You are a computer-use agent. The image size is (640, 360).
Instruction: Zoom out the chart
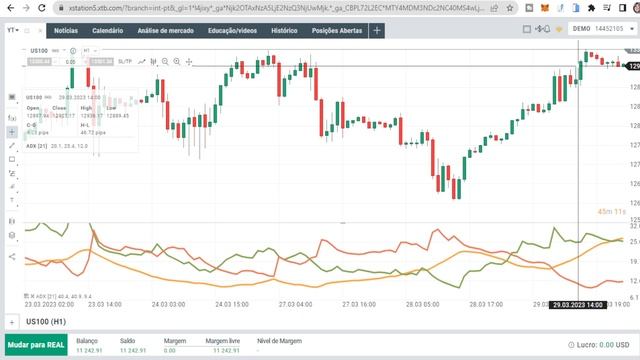click(165, 62)
